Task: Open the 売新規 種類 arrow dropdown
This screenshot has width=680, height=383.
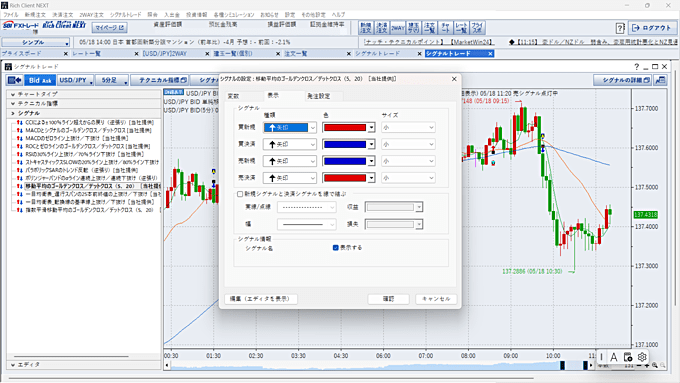Action: click(x=290, y=161)
